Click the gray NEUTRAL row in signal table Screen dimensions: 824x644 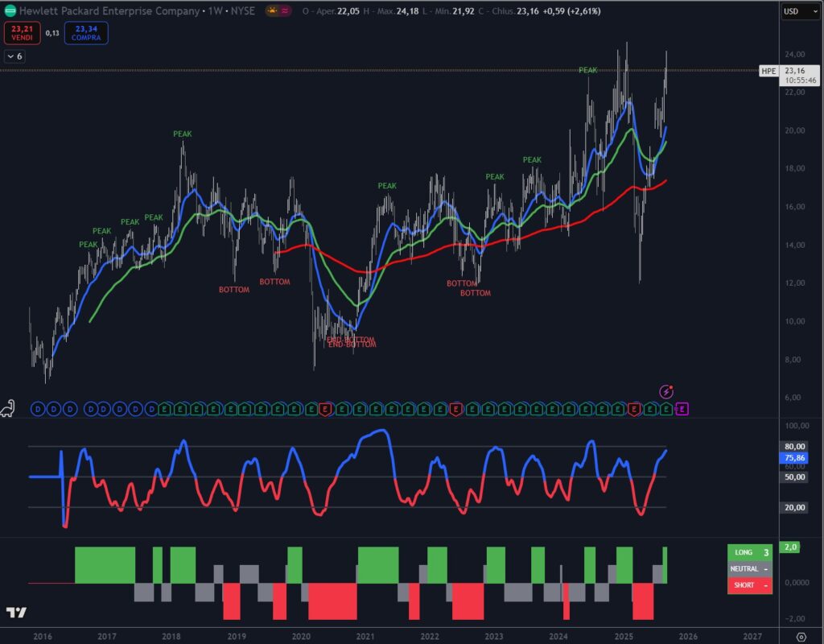749,568
